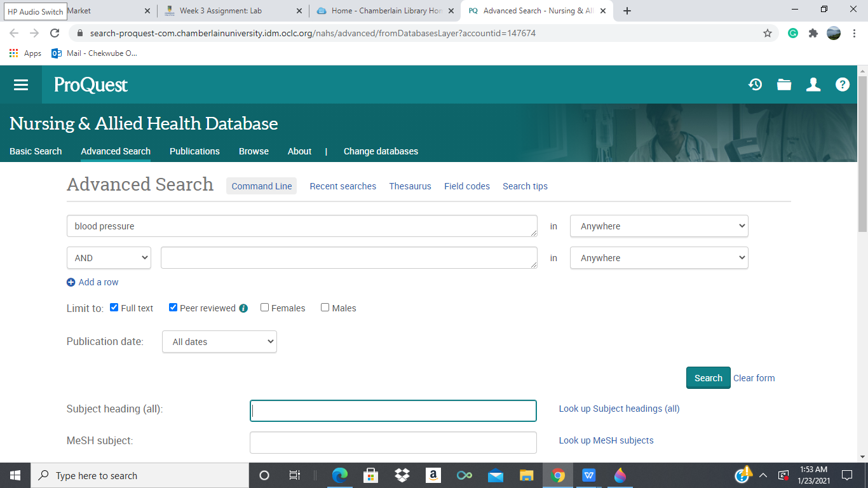This screenshot has height=488, width=868.
Task: Click Look up MeSH subjects link
Action: click(606, 440)
